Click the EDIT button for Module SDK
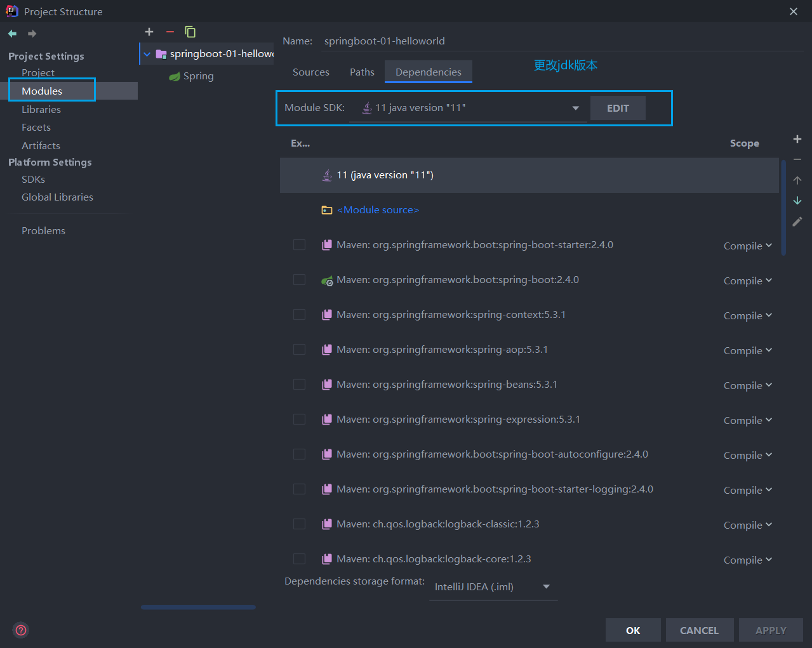 (618, 108)
